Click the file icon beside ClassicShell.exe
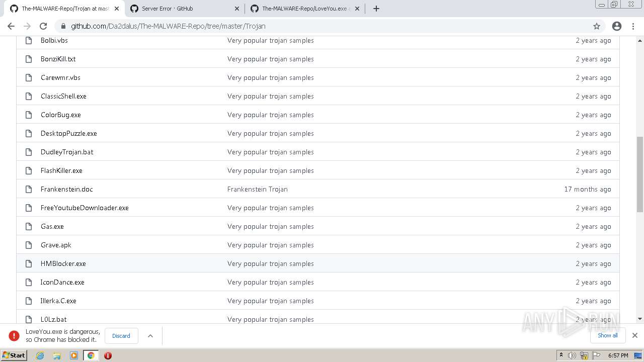644x362 pixels. (29, 96)
